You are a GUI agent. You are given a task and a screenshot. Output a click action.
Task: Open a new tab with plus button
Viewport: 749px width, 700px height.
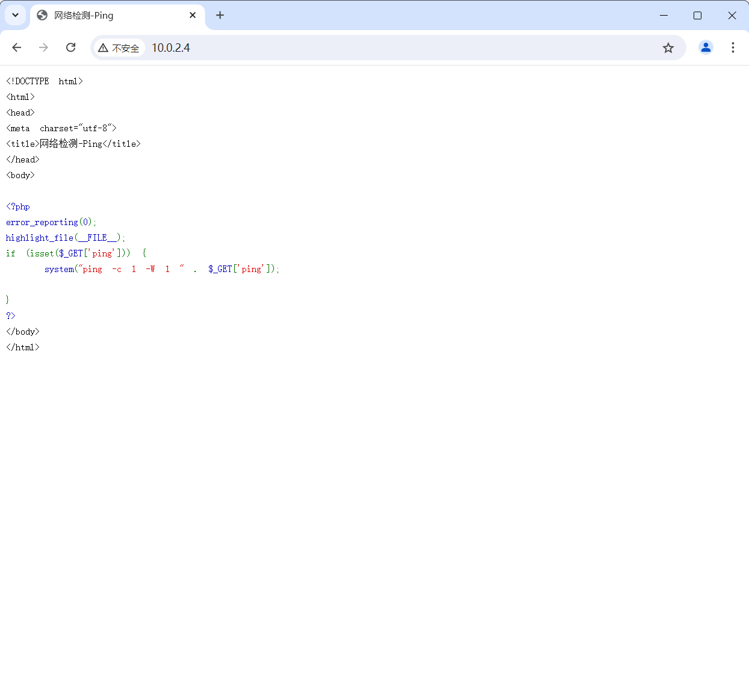pyautogui.click(x=220, y=15)
